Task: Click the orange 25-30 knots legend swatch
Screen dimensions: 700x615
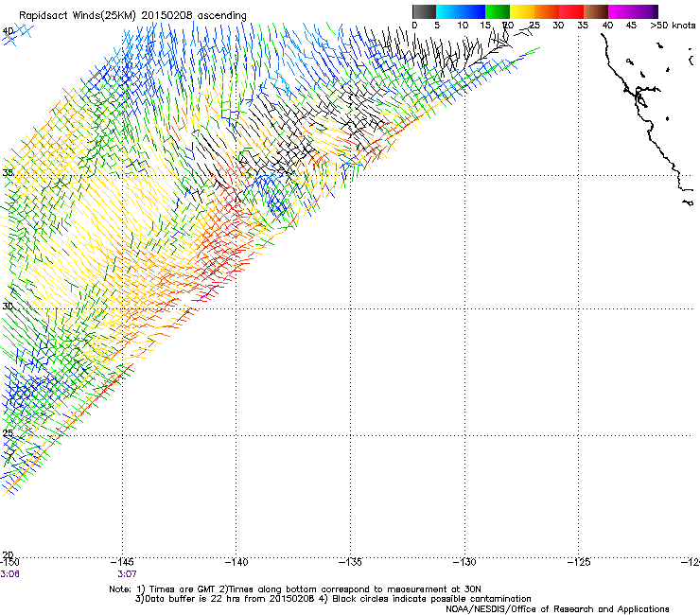Action: click(x=547, y=11)
